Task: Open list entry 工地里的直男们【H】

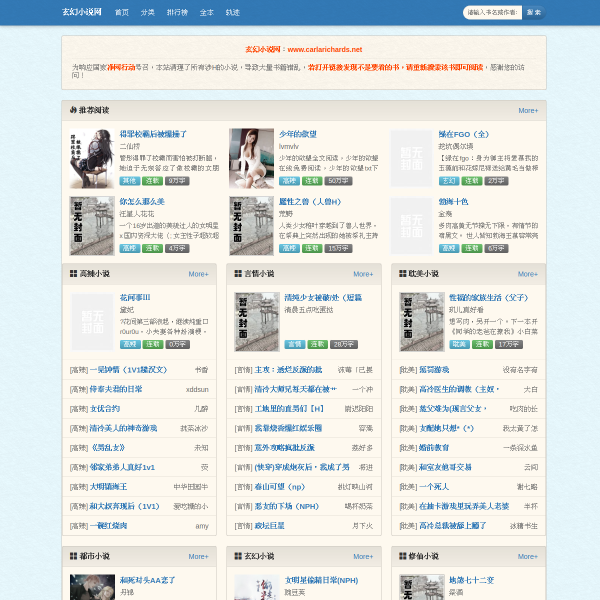Action: click(x=289, y=409)
